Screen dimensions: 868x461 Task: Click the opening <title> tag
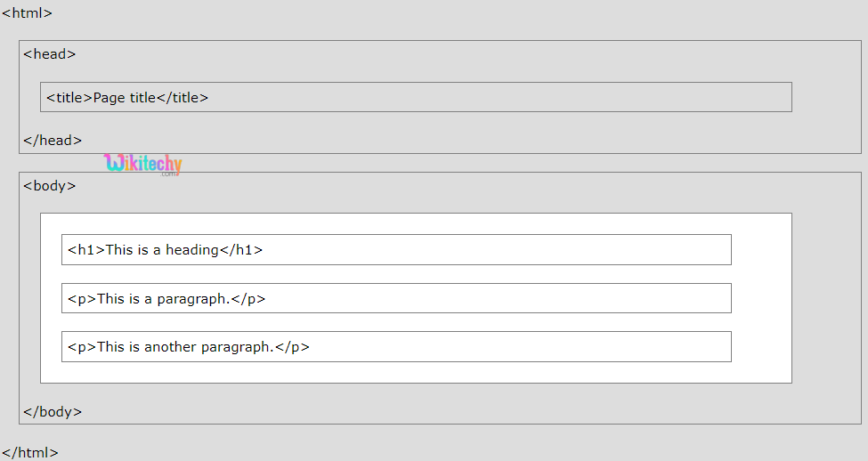[x=69, y=98]
